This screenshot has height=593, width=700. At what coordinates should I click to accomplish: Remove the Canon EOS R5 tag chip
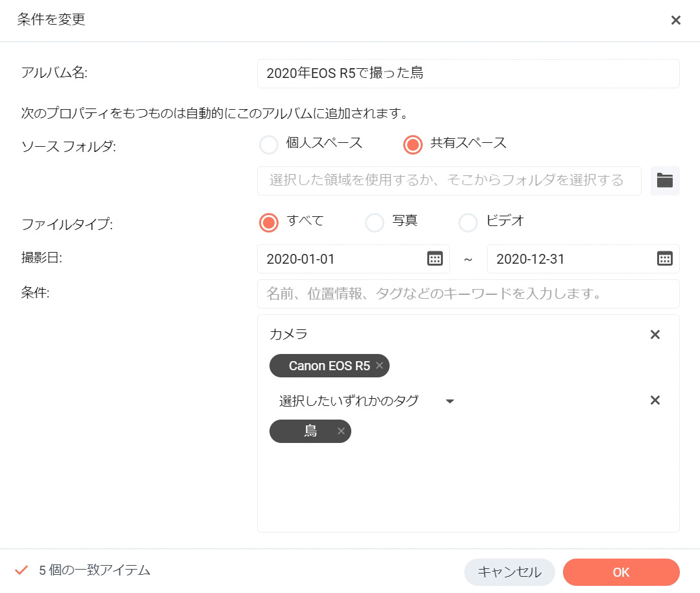(379, 366)
